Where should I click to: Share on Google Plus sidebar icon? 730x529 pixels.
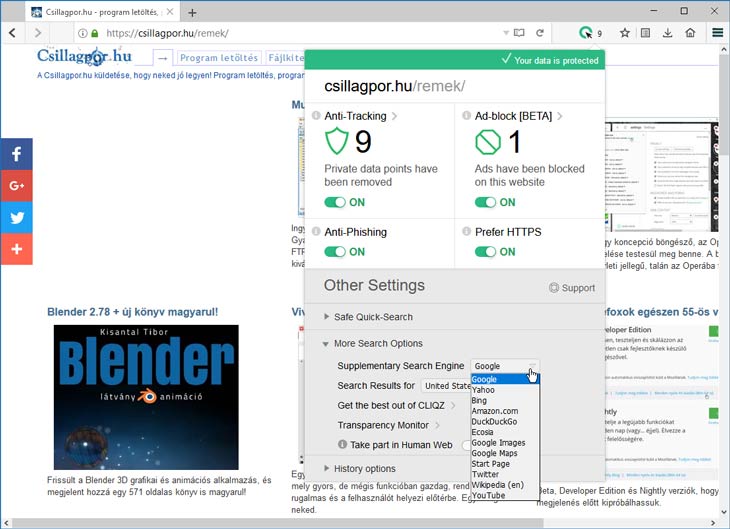[x=17, y=185]
